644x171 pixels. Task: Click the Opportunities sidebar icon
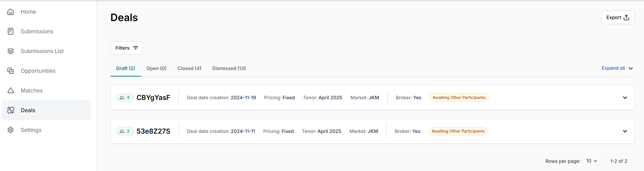pos(11,71)
